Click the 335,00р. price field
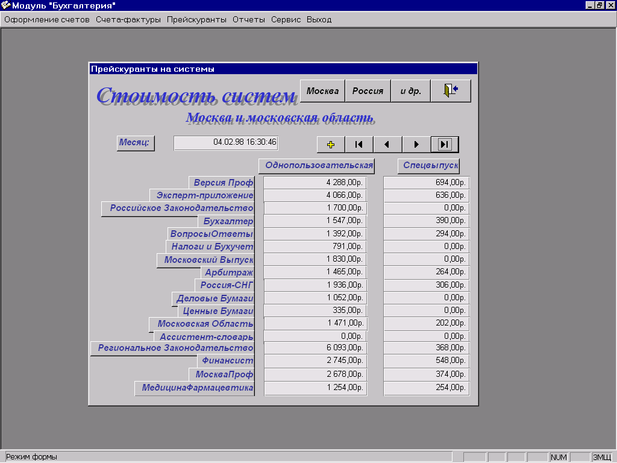The image size is (617, 463). click(315, 310)
